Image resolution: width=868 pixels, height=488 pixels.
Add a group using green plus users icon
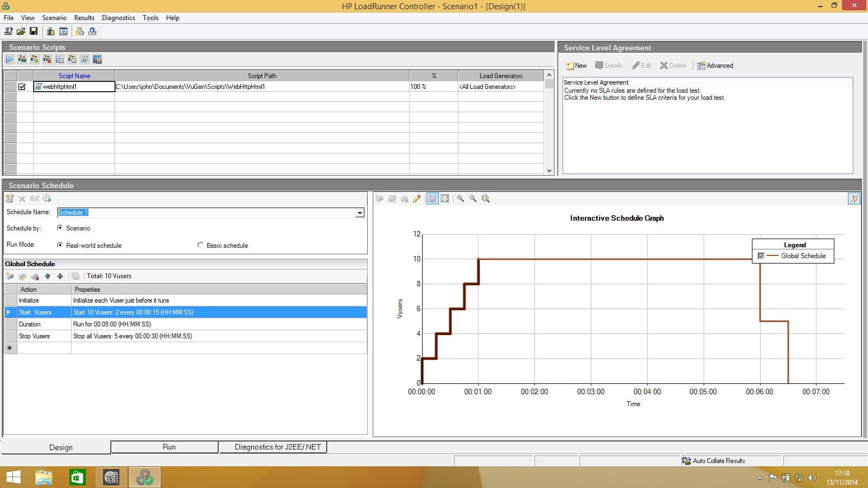(35, 59)
